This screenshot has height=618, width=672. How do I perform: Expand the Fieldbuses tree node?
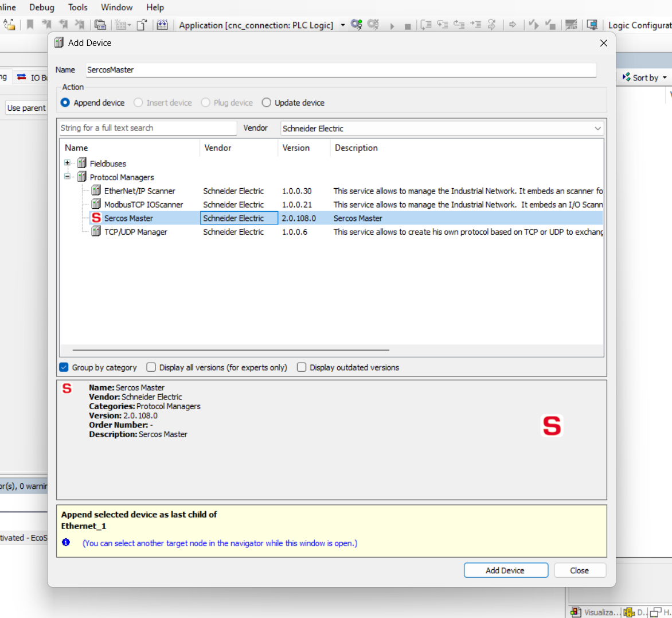tap(67, 163)
